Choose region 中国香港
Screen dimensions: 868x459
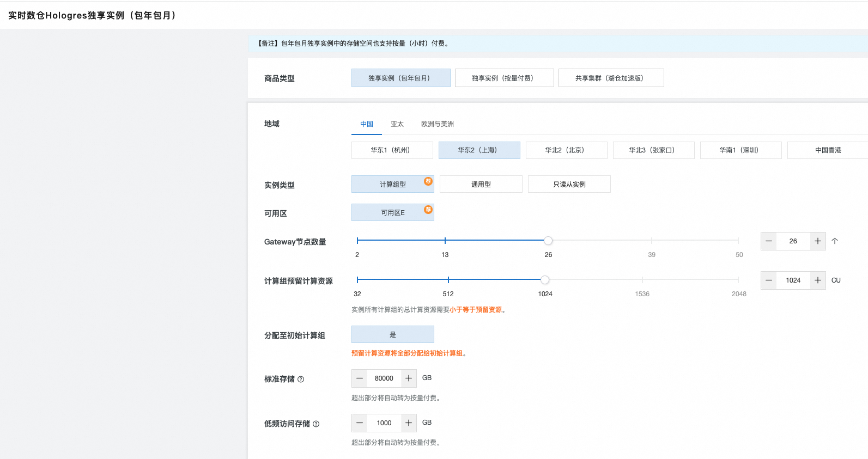[828, 150]
